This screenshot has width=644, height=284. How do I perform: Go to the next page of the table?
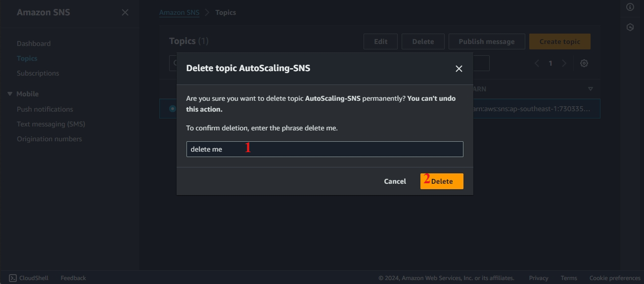564,63
